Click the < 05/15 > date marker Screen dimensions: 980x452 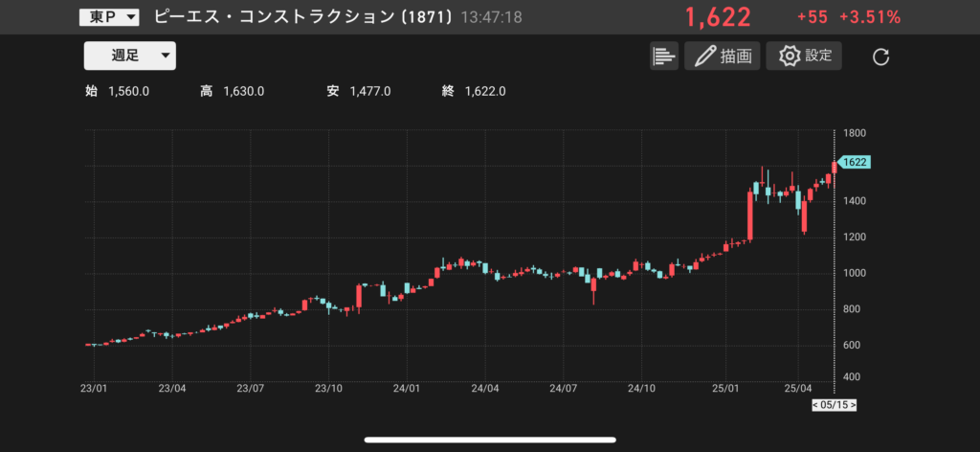[x=834, y=405]
